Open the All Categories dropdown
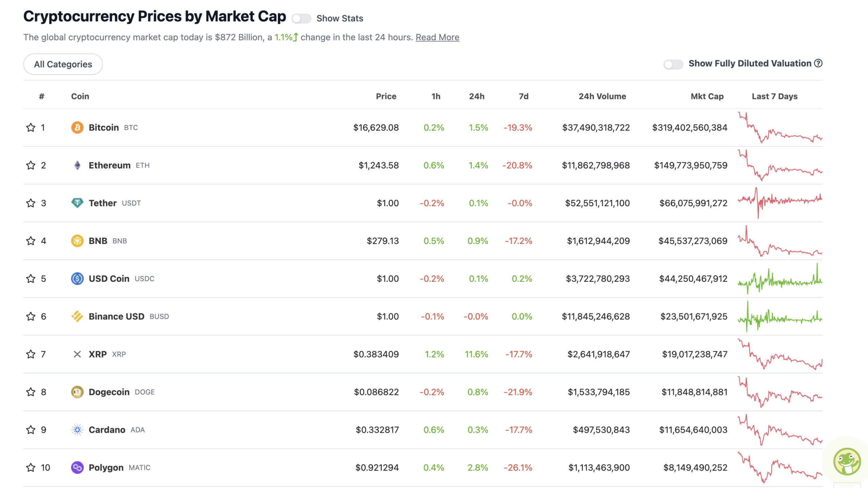Viewport: 868px width, 488px height. click(x=63, y=64)
